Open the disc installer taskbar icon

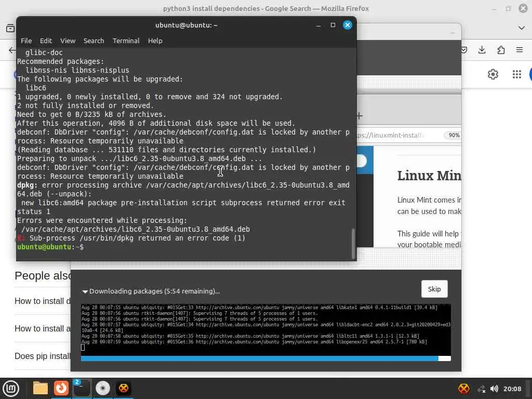[103, 388]
